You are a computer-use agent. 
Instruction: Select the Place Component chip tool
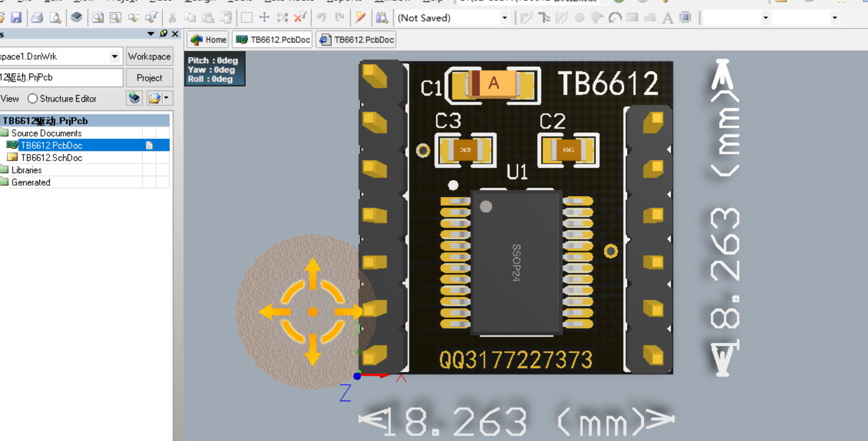click(685, 18)
